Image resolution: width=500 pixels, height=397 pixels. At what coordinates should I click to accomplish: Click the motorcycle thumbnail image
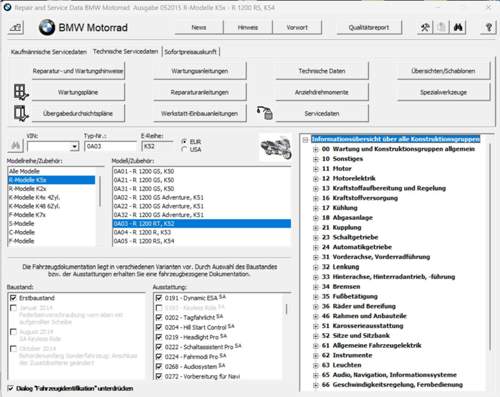coord(275,147)
